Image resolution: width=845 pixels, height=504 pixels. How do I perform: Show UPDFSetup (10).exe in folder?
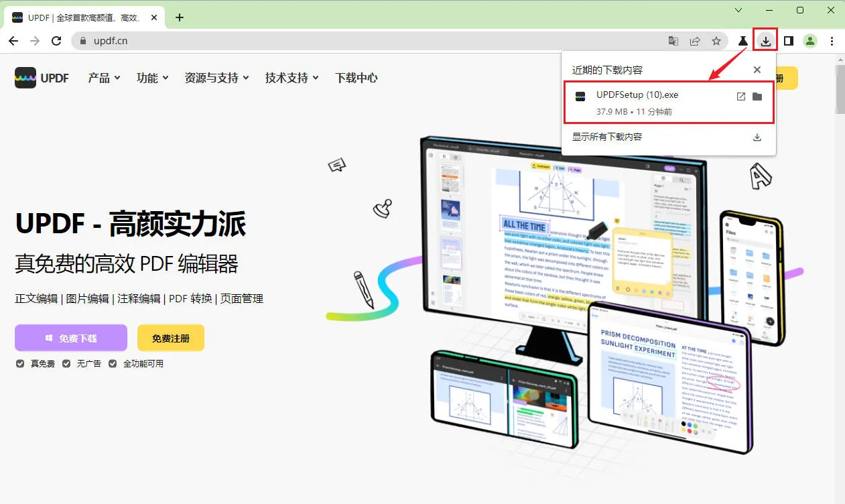click(x=757, y=97)
